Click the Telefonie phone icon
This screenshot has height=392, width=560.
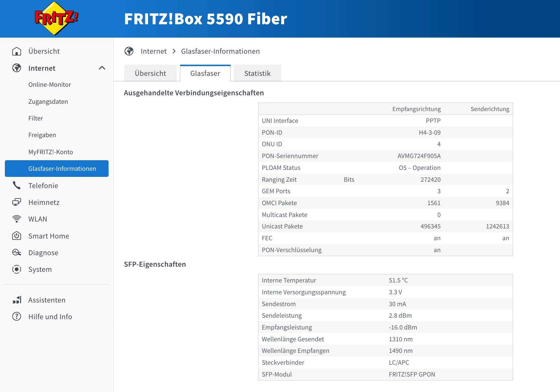tap(17, 185)
